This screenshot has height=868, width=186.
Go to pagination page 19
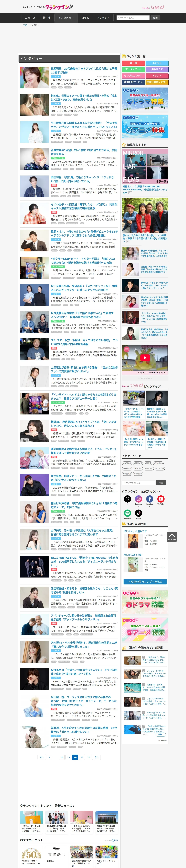(68, 757)
